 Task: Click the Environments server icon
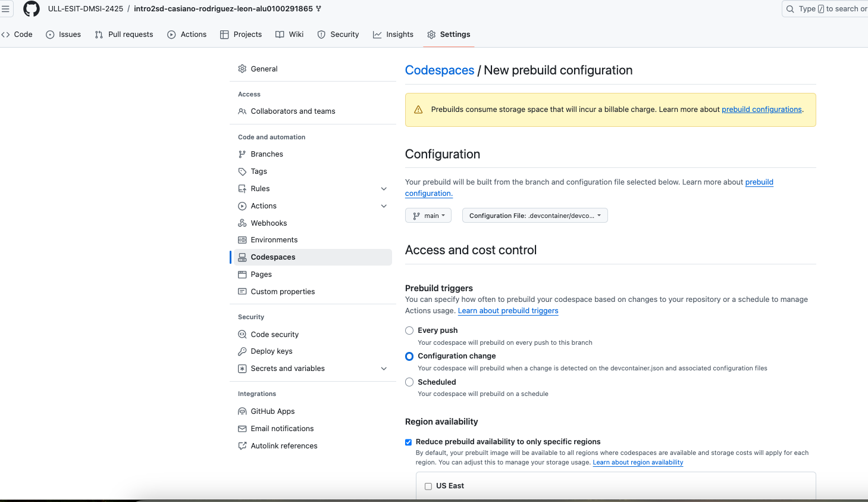[242, 240]
